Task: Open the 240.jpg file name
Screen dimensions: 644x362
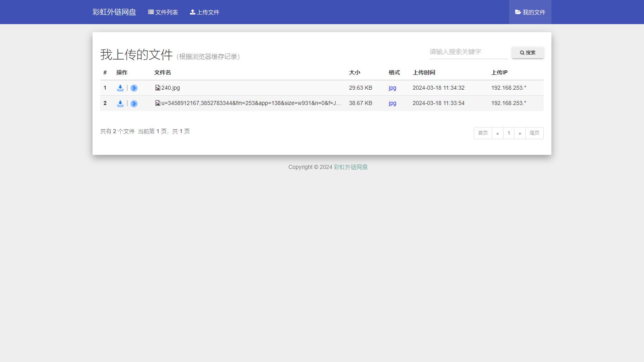Action: point(171,88)
